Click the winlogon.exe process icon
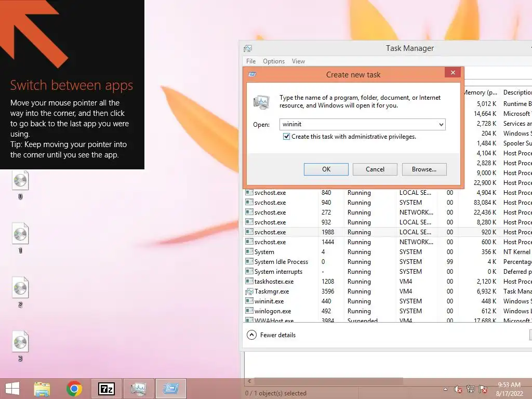The image size is (532, 399). (249, 311)
